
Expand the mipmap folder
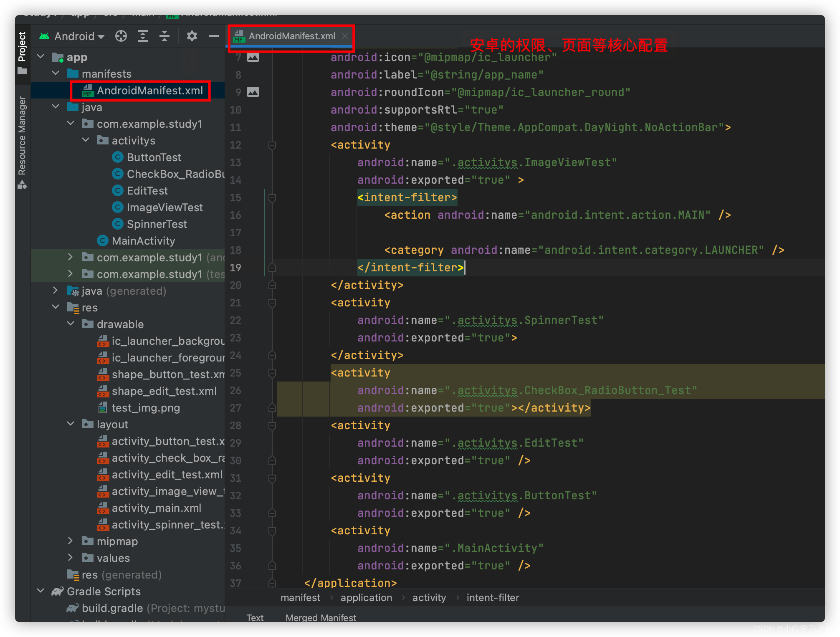[x=71, y=541]
